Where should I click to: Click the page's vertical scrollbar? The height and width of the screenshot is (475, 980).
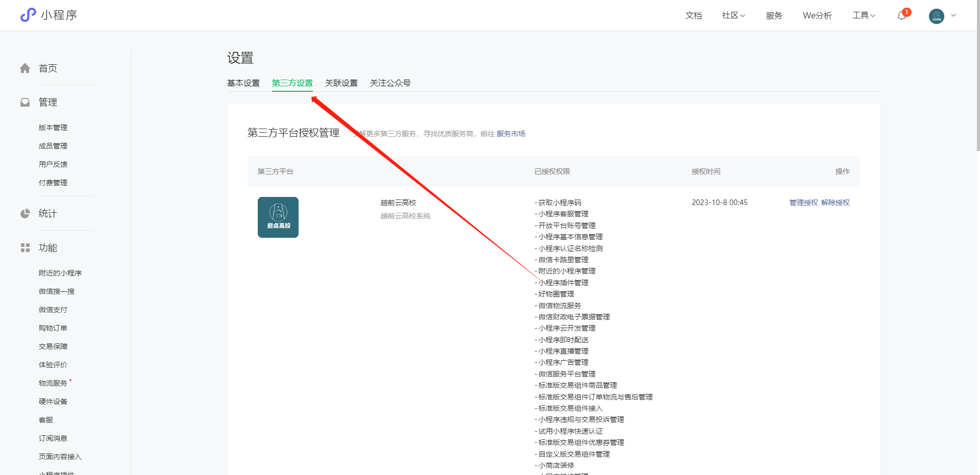coord(977,77)
